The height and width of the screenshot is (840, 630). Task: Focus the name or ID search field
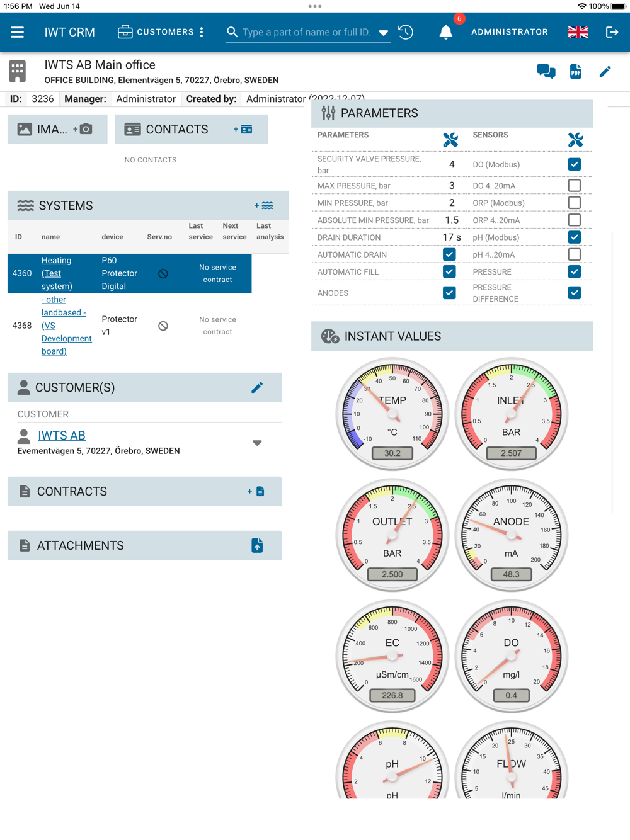pyautogui.click(x=307, y=32)
